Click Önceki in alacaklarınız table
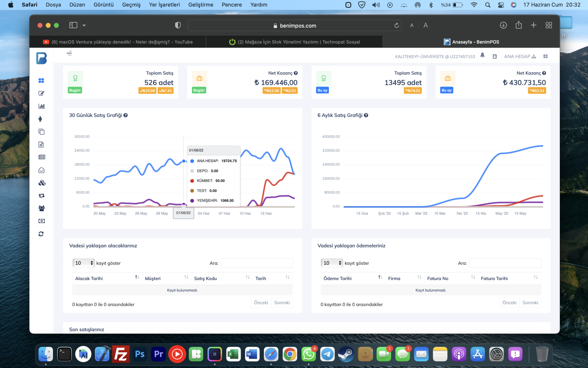This screenshot has height=368, width=588. (x=261, y=303)
